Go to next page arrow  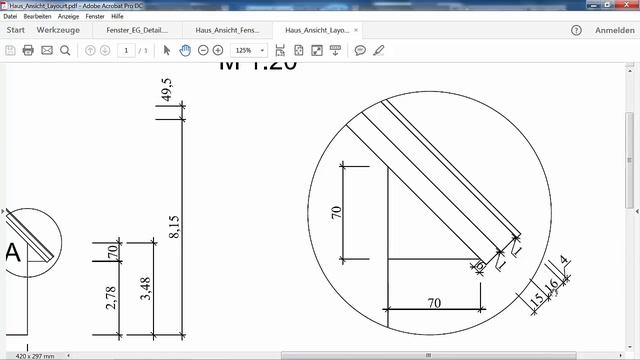[105, 50]
